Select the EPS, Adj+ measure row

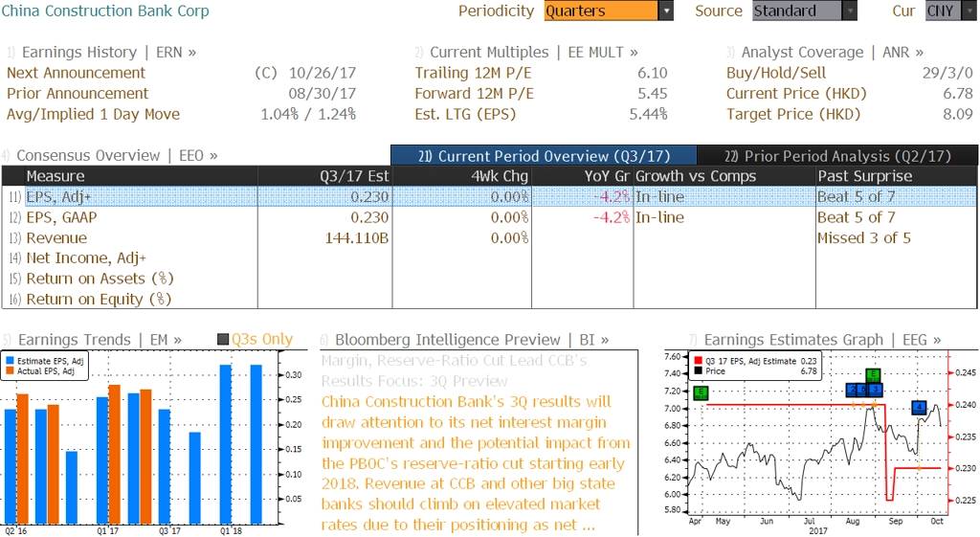[x=489, y=196]
